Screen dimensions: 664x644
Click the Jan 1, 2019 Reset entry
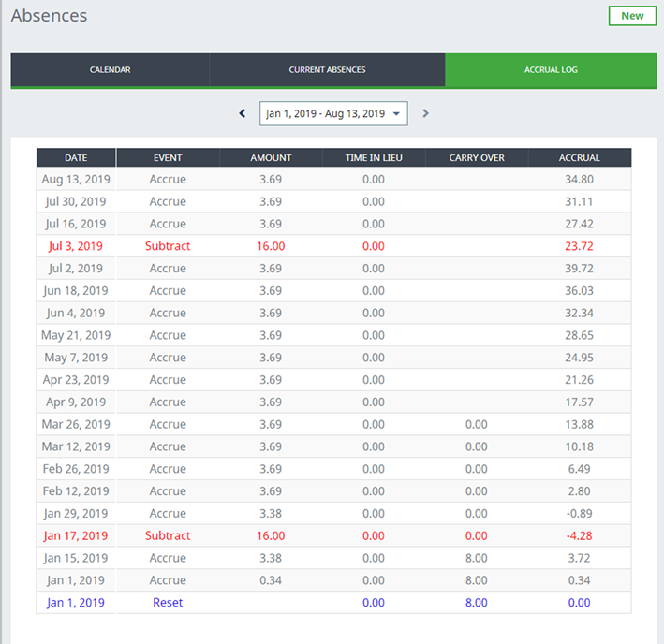coord(168,603)
